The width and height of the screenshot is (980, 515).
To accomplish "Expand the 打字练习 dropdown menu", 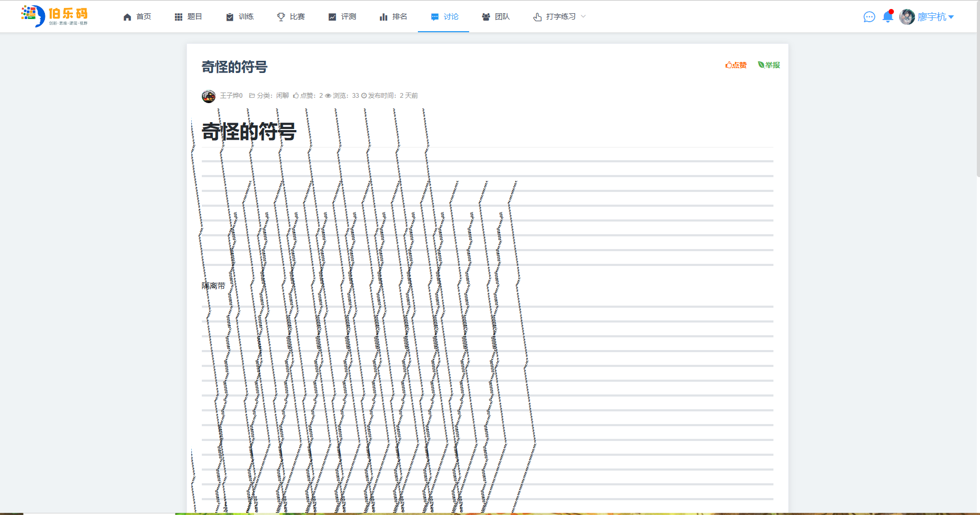I will point(559,17).
